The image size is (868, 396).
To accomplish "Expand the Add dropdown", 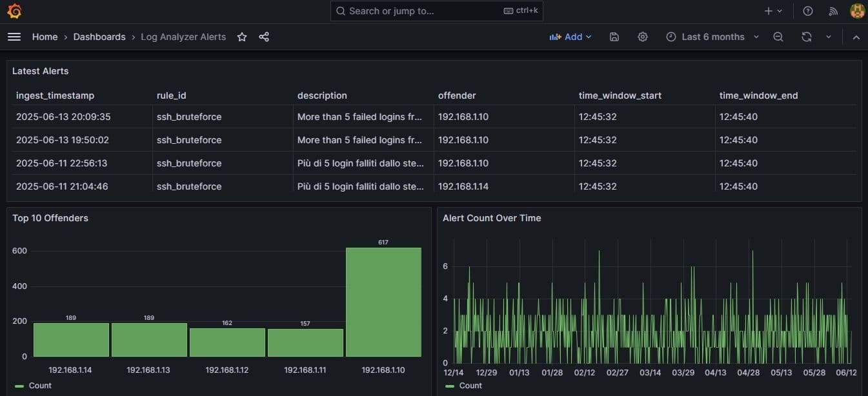I will [570, 37].
